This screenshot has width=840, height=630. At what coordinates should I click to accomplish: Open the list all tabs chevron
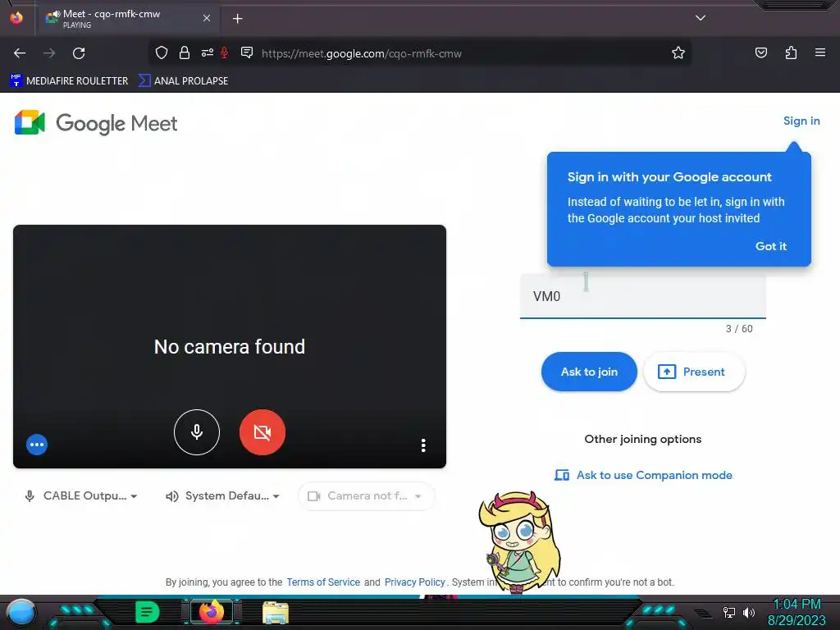tap(701, 18)
